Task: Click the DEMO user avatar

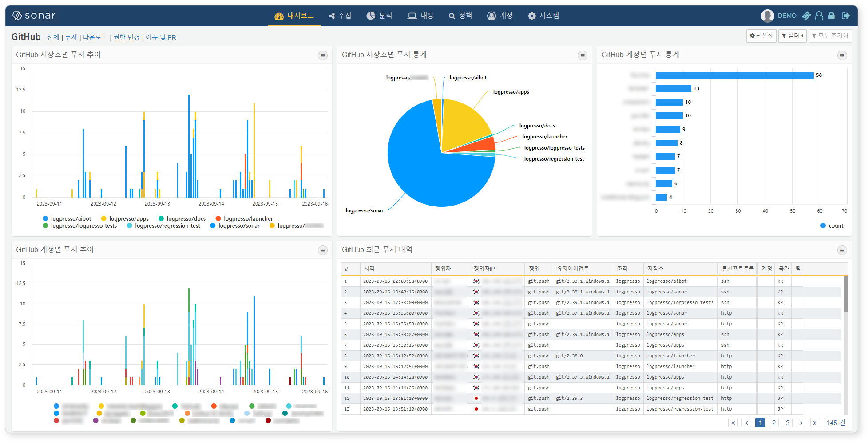Action: click(x=767, y=16)
